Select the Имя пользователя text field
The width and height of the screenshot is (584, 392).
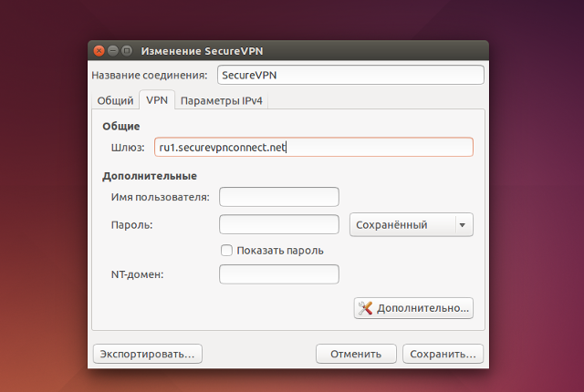(279, 197)
